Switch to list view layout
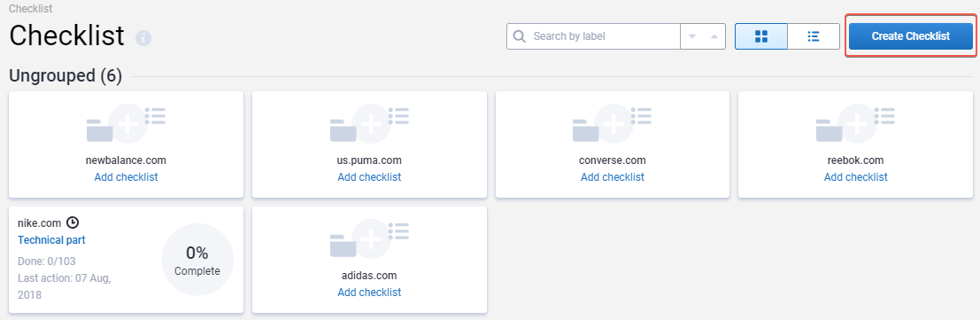Screen dimensions: 980x320 [x=813, y=36]
